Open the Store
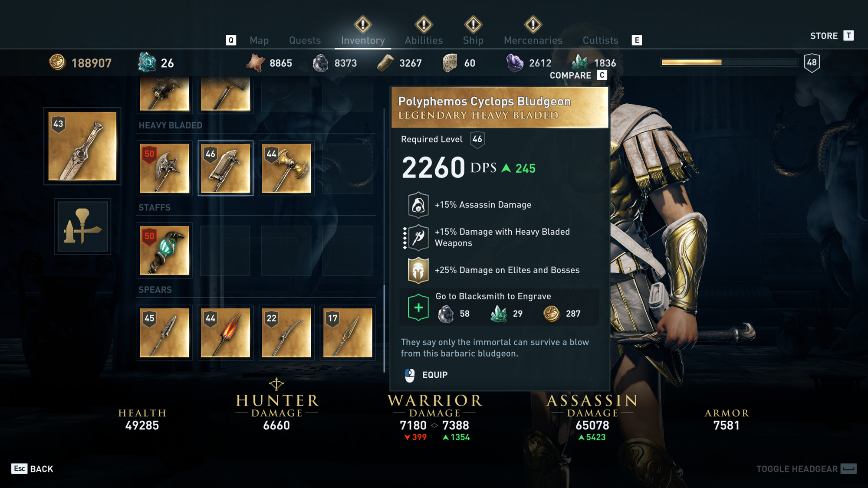This screenshot has width=868, height=488. pos(832,36)
